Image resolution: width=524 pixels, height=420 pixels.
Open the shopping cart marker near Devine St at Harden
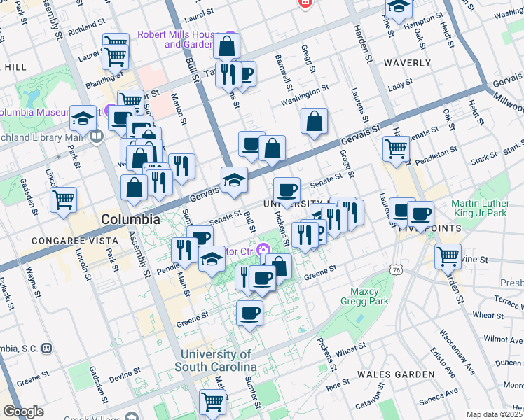tap(448, 257)
